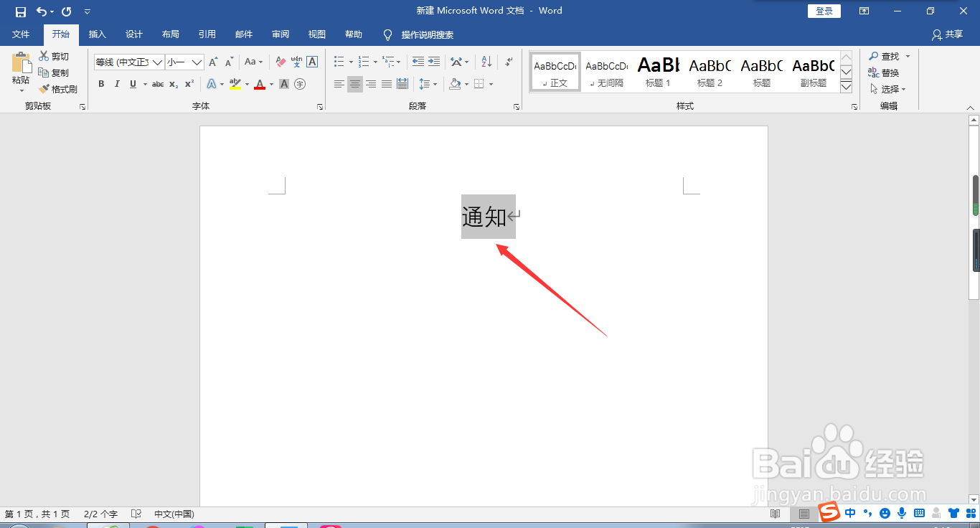This screenshot has width=980, height=528.
Task: Shrink font size with smaller A icon
Action: pyautogui.click(x=230, y=62)
